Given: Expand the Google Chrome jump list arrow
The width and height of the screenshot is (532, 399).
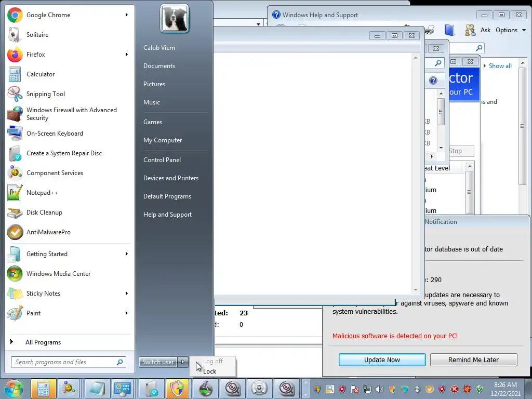Looking at the screenshot, I should (x=127, y=15).
